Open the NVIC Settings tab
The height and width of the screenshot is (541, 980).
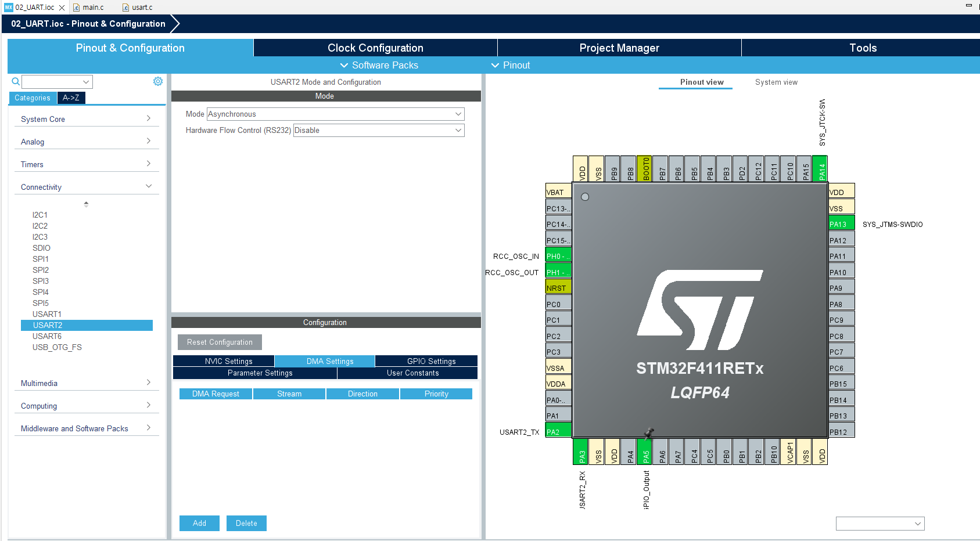click(x=223, y=360)
